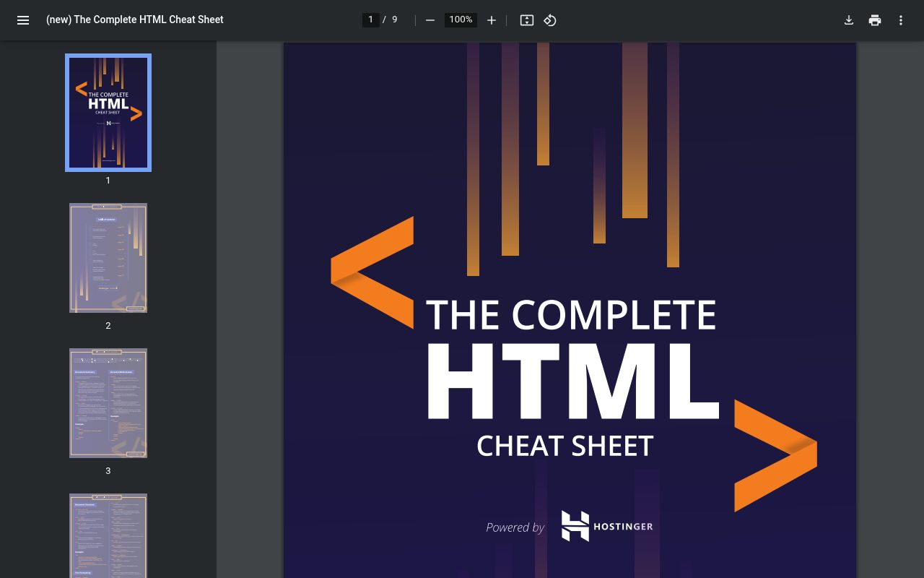Click the document title in the toolbar

(134, 20)
